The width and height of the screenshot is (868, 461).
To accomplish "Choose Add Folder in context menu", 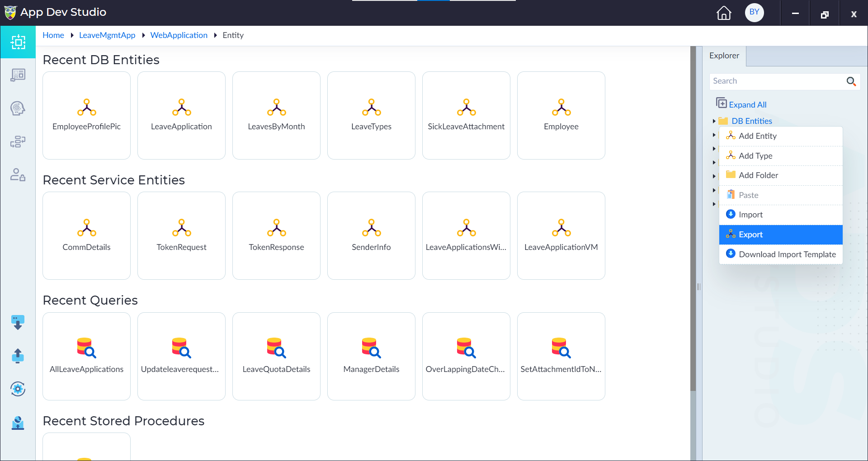I will [781, 175].
